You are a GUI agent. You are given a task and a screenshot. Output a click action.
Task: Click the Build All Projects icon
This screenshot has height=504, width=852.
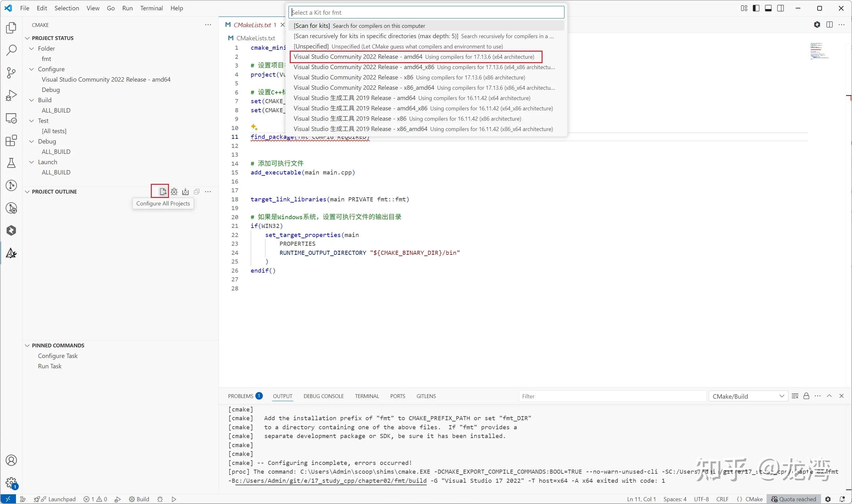[x=185, y=191]
